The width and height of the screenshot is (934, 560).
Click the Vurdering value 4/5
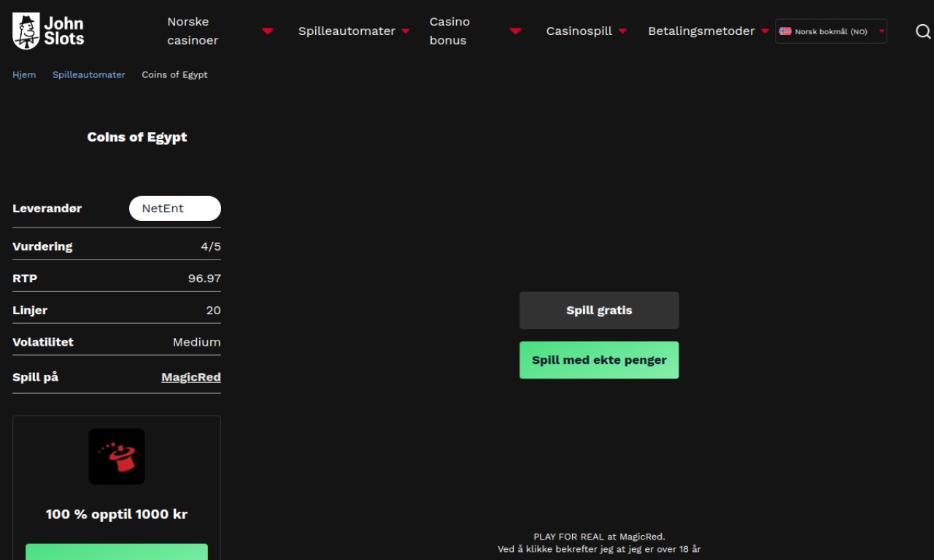[x=211, y=246]
